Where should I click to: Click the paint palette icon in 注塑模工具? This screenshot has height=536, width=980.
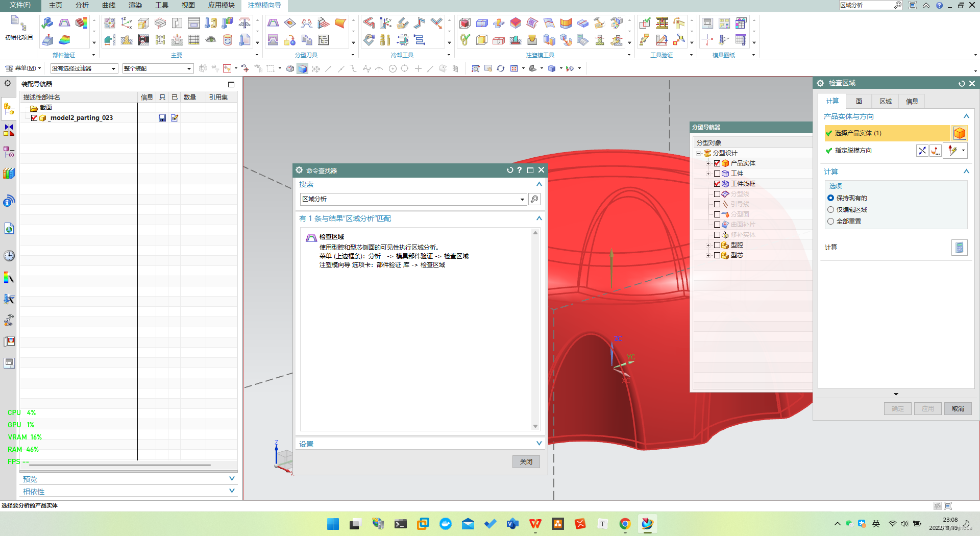pyautogui.click(x=617, y=23)
